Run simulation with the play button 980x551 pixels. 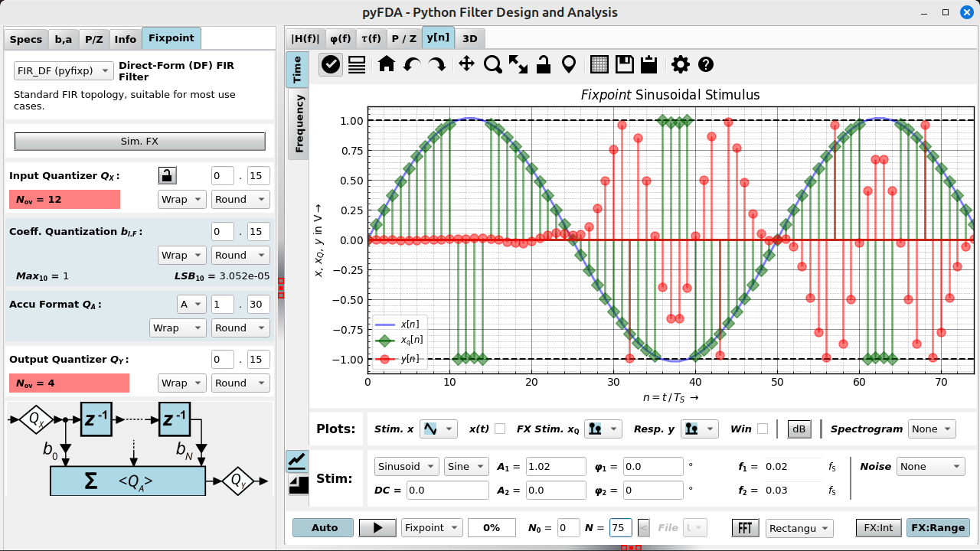(377, 527)
